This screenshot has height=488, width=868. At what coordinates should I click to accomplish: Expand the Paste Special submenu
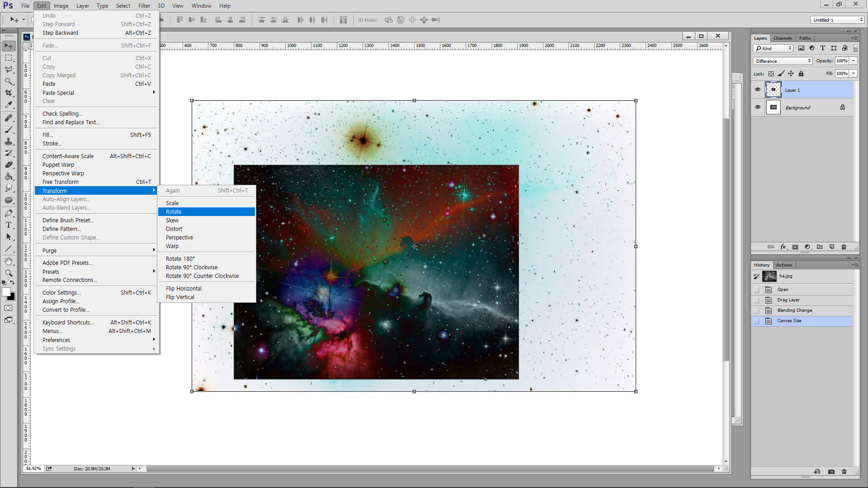96,93
